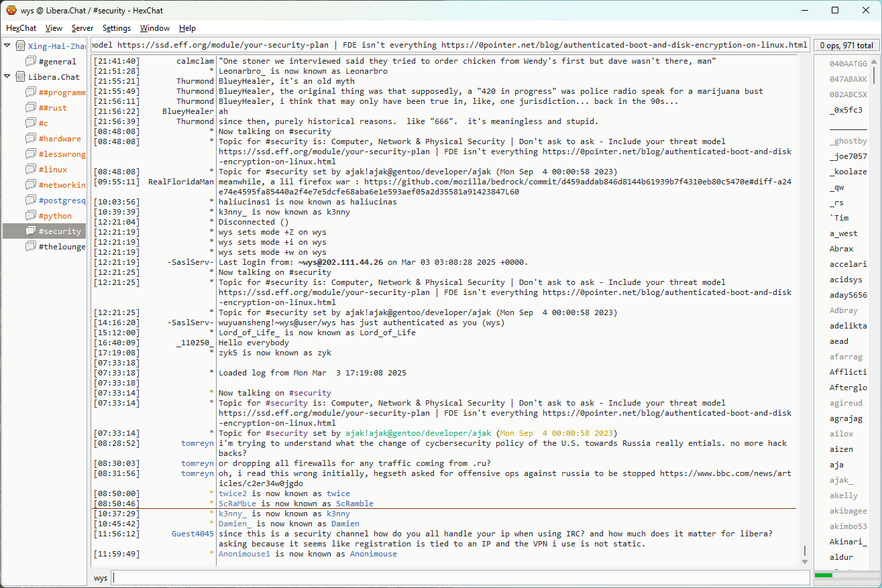This screenshot has height=588, width=882.
Task: Open the BBC news article link
Action: tap(725, 473)
